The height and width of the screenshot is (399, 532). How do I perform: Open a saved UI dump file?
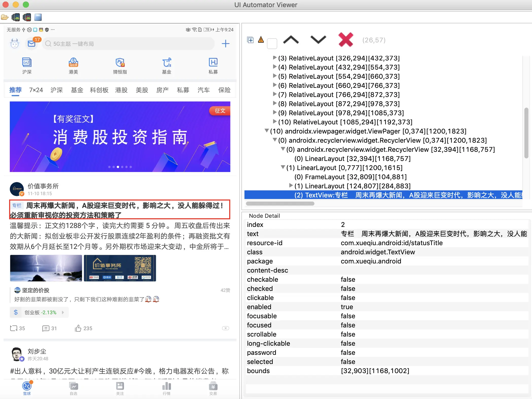click(x=5, y=17)
